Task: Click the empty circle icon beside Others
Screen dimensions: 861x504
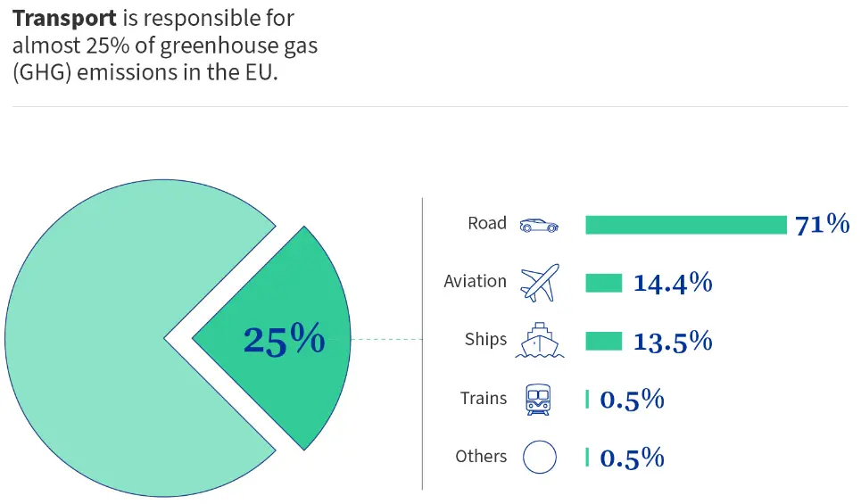Action: point(539,457)
